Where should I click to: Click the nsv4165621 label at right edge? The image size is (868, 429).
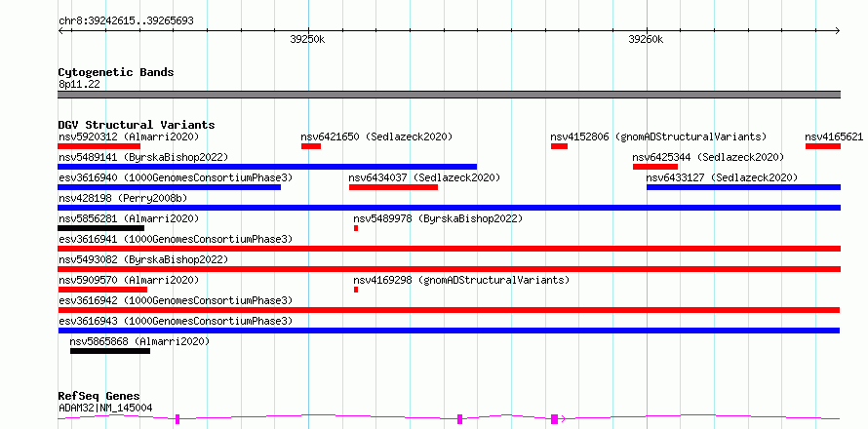point(834,136)
